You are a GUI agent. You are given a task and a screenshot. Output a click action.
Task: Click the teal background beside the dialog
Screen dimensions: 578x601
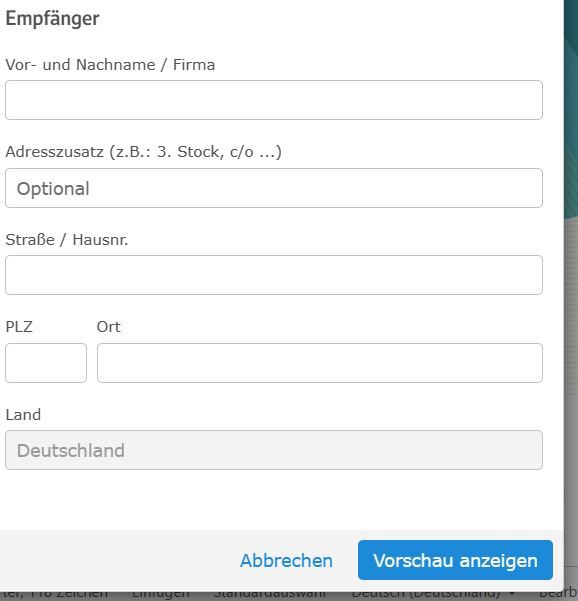[x=571, y=107]
